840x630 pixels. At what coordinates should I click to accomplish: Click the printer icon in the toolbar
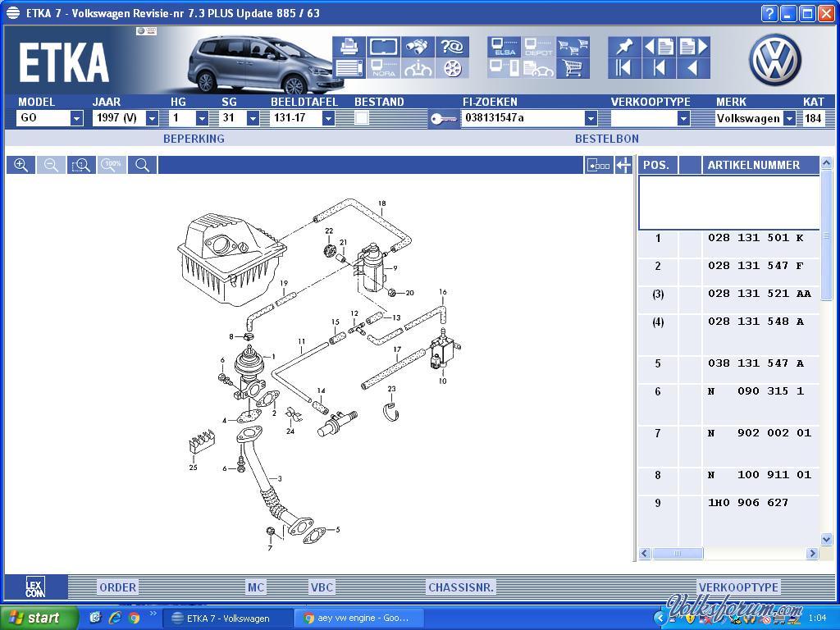tap(349, 47)
